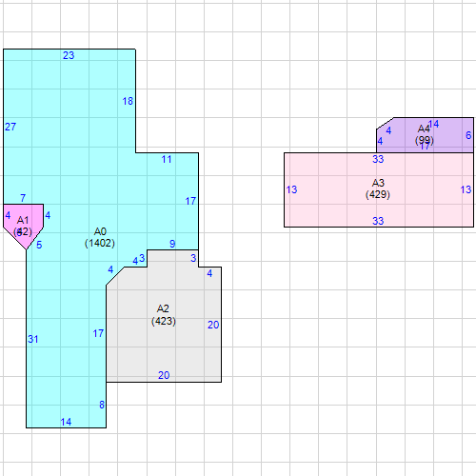Click the 17 dimension below the 11 label

(190, 201)
